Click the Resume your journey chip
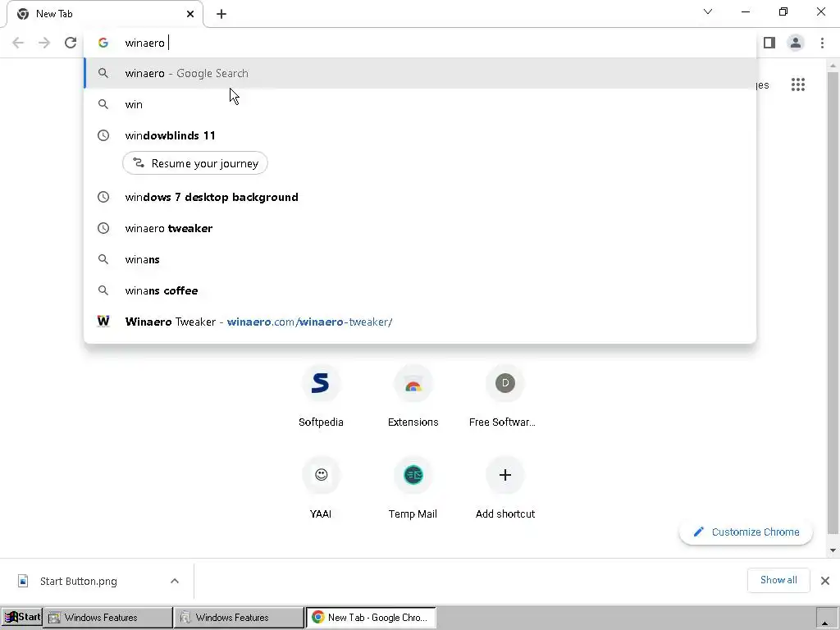Viewport: 840px width, 630px height. pyautogui.click(x=195, y=163)
